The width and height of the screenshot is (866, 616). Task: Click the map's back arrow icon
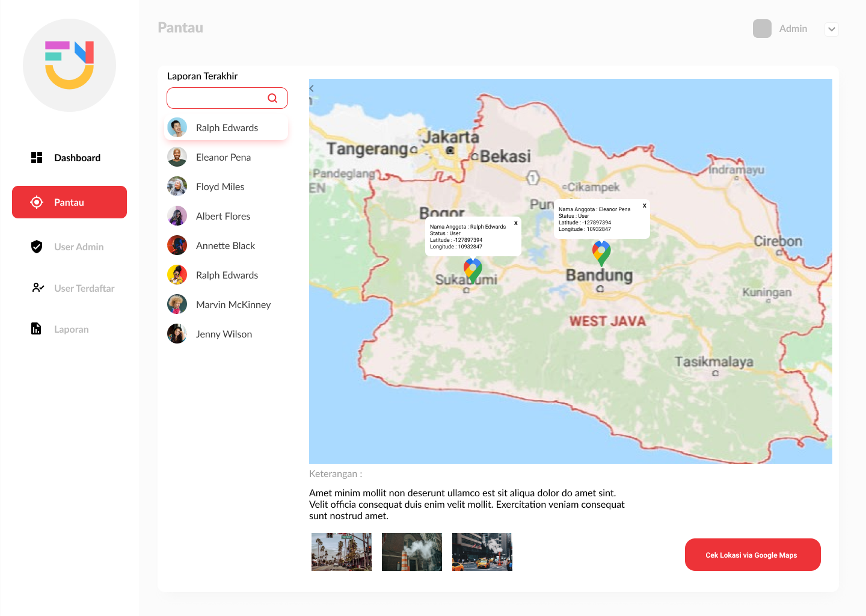point(312,88)
